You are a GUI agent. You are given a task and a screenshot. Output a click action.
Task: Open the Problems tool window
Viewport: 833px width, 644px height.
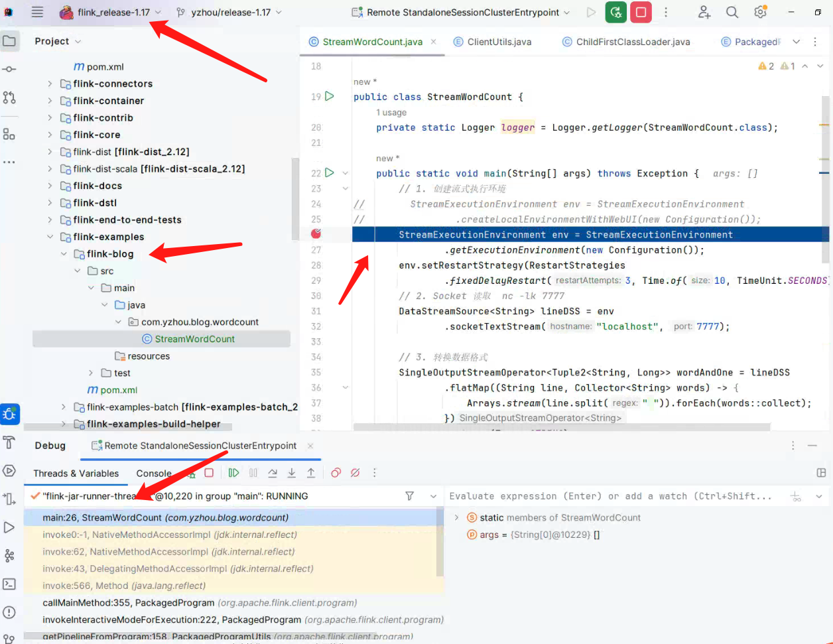(x=9, y=612)
